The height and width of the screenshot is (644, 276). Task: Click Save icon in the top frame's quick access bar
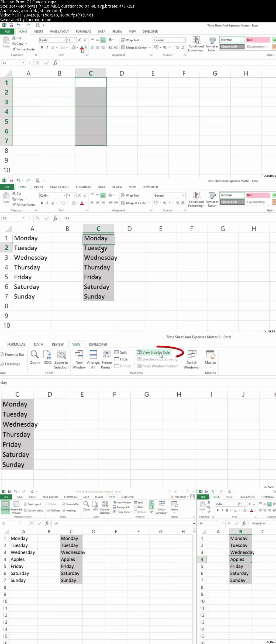click(x=11, y=25)
